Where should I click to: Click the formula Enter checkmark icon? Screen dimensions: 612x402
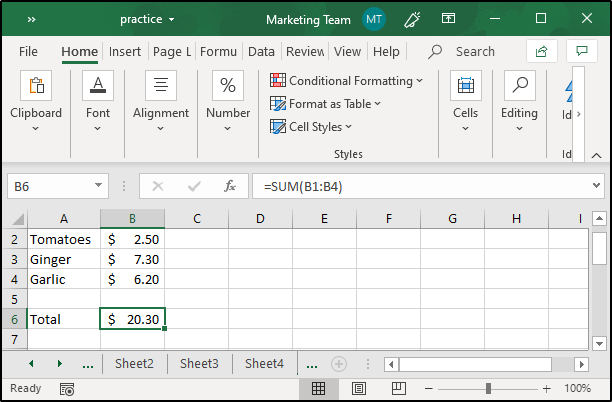point(194,186)
